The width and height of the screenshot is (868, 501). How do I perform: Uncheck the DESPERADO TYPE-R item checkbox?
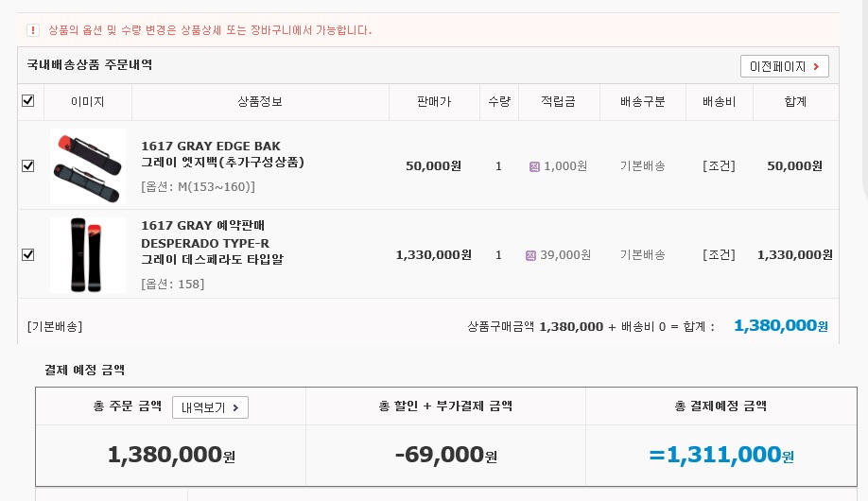pyautogui.click(x=27, y=254)
